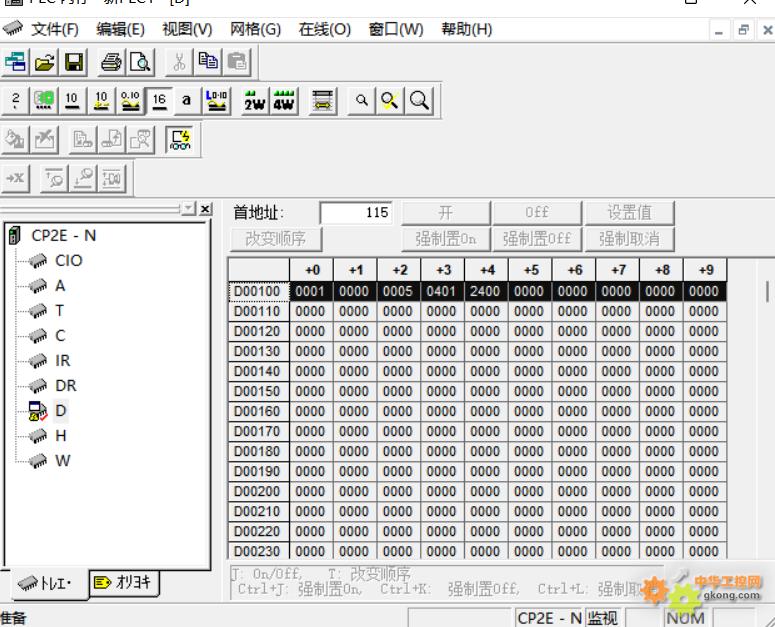Open the 编辑(E) menu
The height and width of the screenshot is (627, 775).
[121, 30]
